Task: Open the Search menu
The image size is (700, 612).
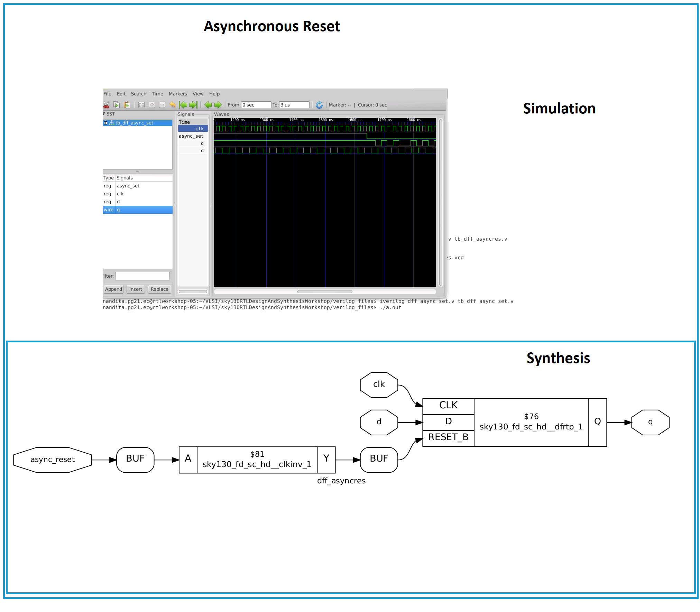Action: (x=138, y=94)
